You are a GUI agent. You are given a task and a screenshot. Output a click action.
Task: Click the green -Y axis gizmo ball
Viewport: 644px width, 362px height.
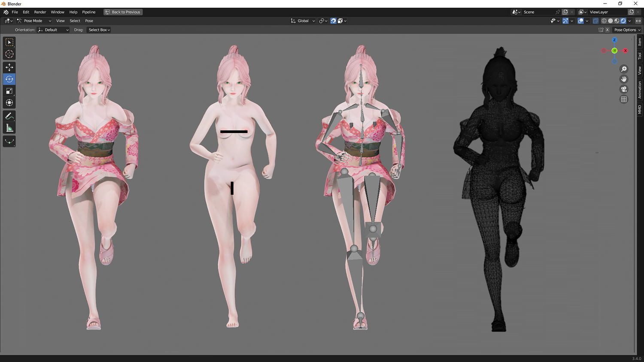tap(614, 51)
